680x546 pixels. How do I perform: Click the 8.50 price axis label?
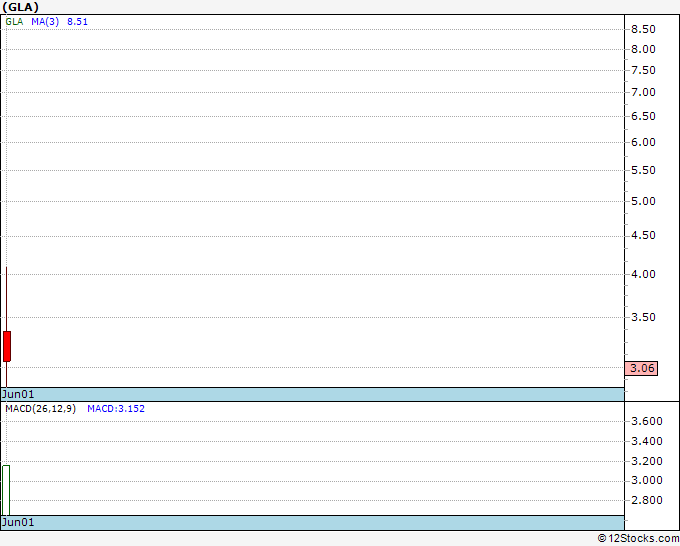point(643,29)
